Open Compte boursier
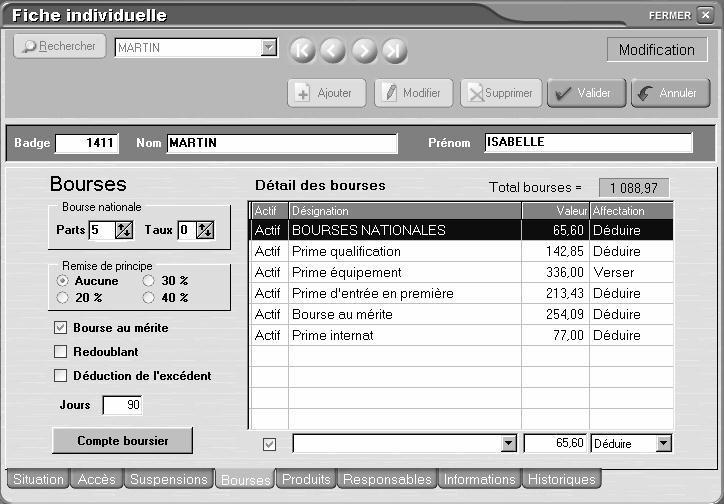Screen dimensions: 724x504 pos(122,441)
